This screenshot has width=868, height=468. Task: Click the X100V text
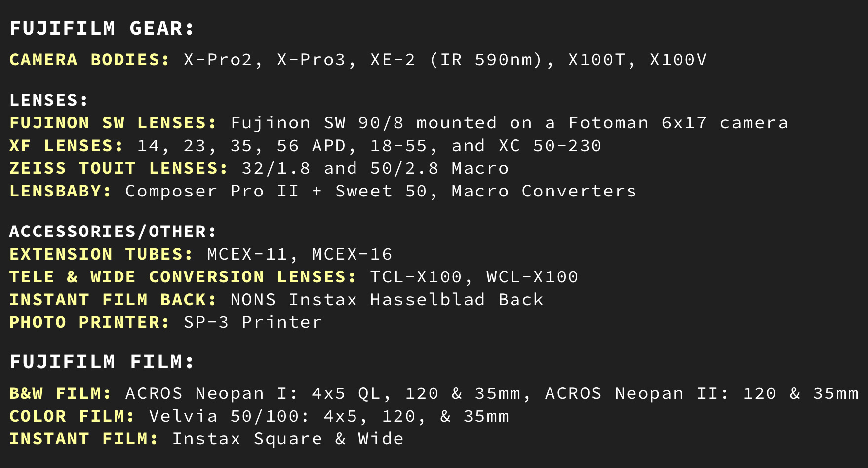678,60
